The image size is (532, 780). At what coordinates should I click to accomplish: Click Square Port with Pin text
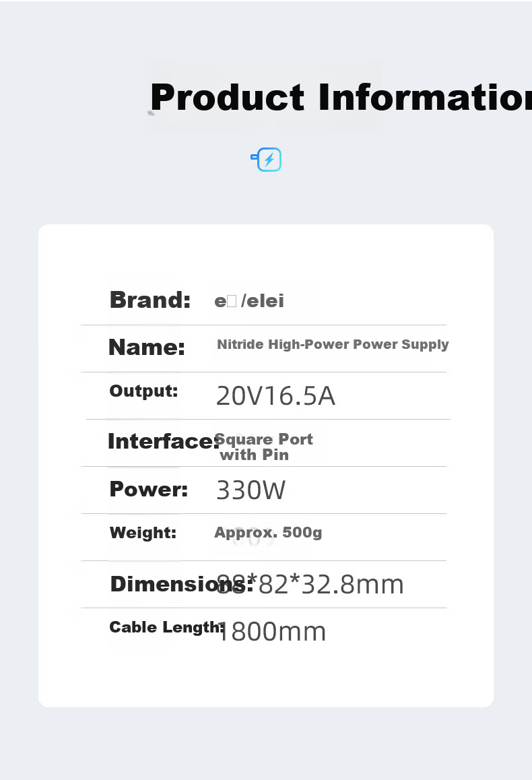tap(263, 447)
